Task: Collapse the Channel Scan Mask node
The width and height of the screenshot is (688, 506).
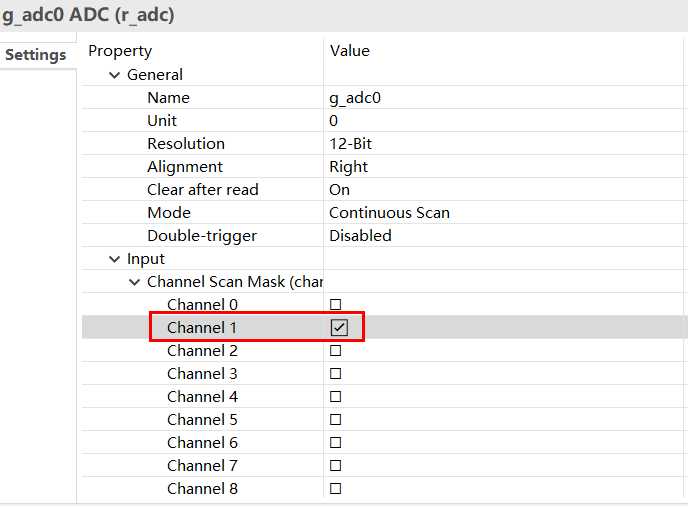Action: coord(135,282)
